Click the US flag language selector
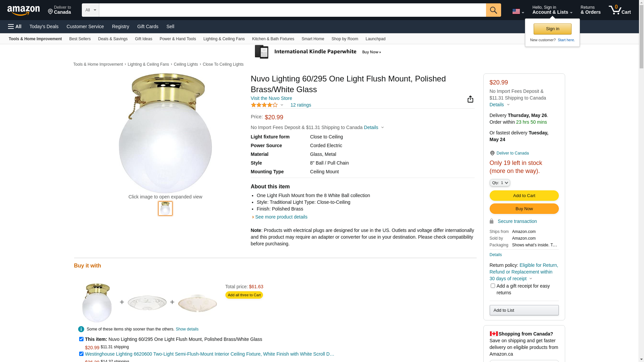644x362 pixels. click(x=518, y=12)
